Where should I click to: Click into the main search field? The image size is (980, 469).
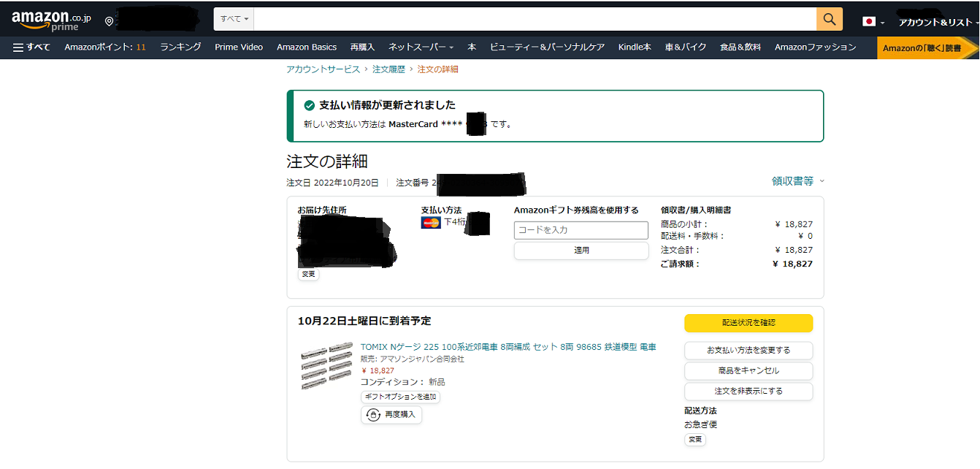click(x=535, y=19)
